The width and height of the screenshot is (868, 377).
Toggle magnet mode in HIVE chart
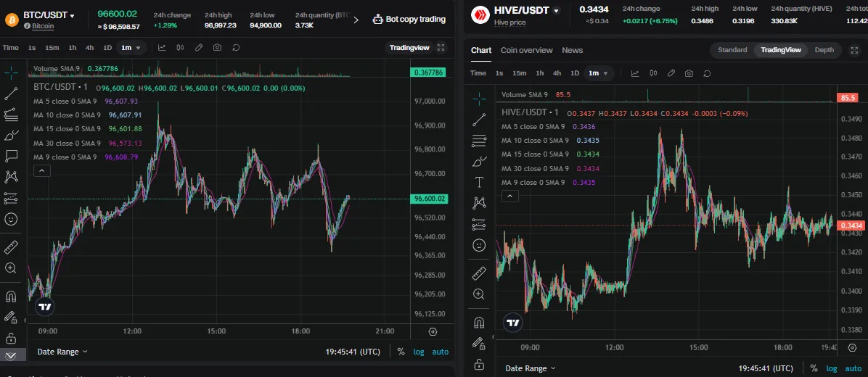(480, 323)
